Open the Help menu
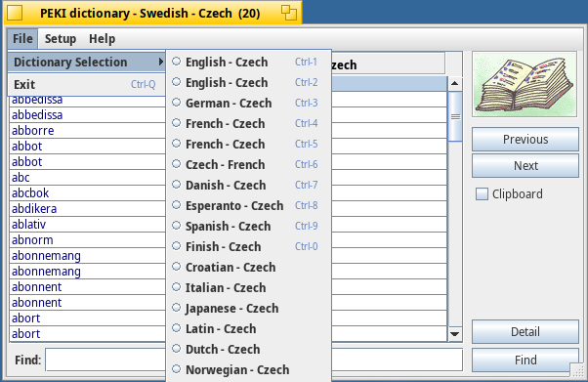Screen dimensions: 588x382 coord(102,39)
